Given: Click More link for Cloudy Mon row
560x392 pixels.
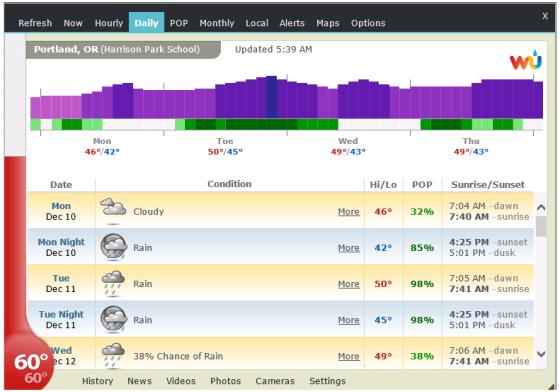Looking at the screenshot, I should click(x=349, y=212).
